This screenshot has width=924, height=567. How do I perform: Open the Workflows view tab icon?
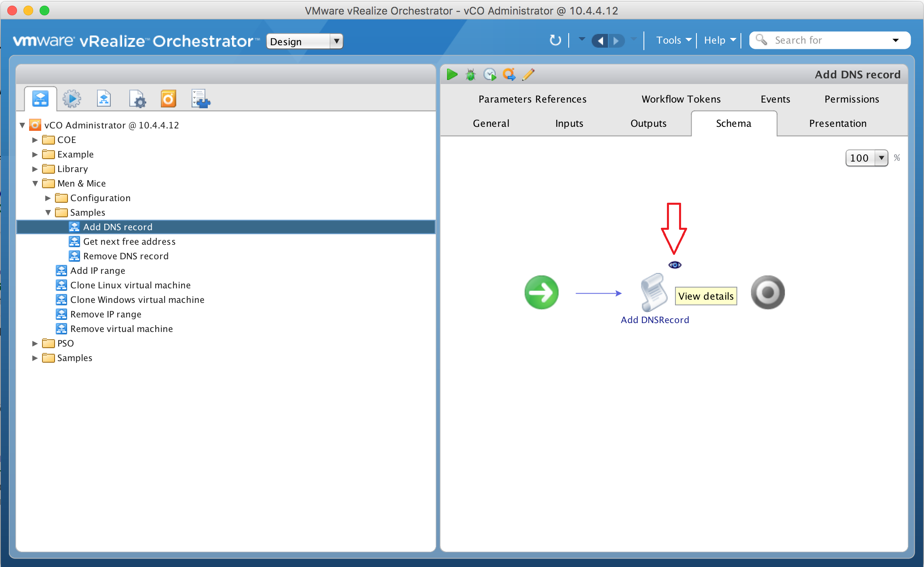pyautogui.click(x=40, y=99)
